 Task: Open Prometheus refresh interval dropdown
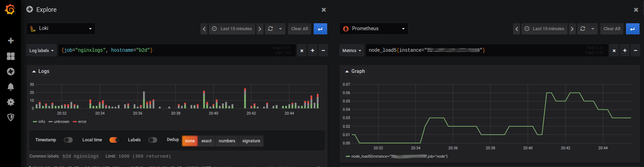click(593, 29)
